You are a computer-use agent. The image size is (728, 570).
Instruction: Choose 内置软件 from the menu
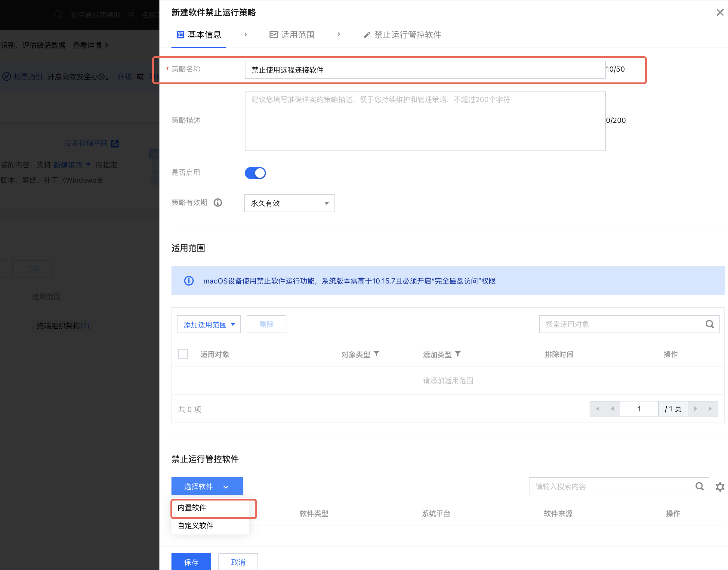click(192, 508)
